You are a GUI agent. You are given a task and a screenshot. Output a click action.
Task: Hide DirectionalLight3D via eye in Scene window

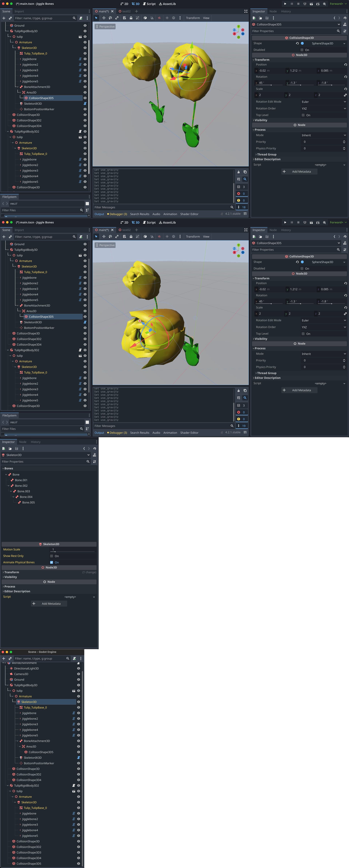coord(78,669)
